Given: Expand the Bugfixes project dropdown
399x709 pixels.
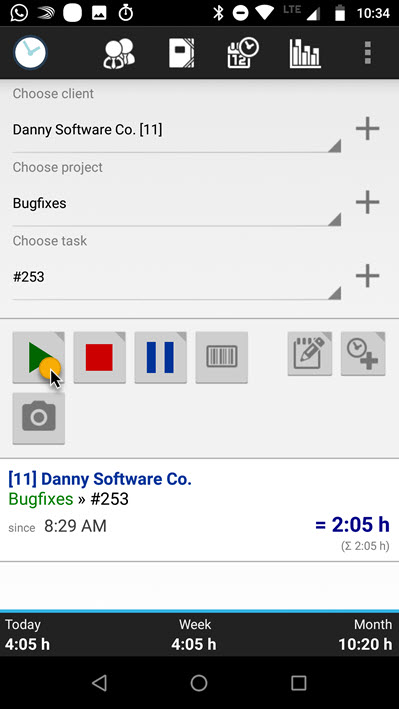Looking at the screenshot, I should (x=176, y=204).
